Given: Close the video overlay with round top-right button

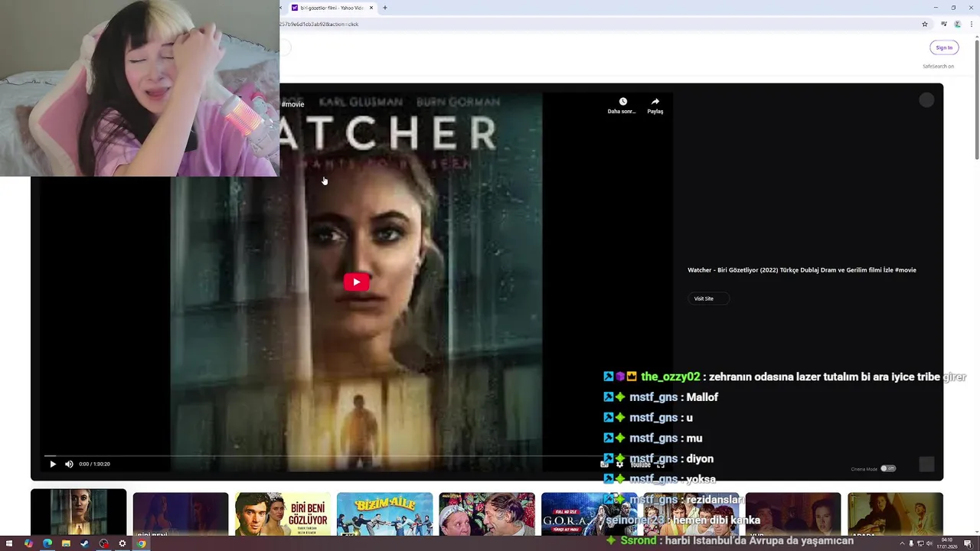Looking at the screenshot, I should click(x=926, y=100).
